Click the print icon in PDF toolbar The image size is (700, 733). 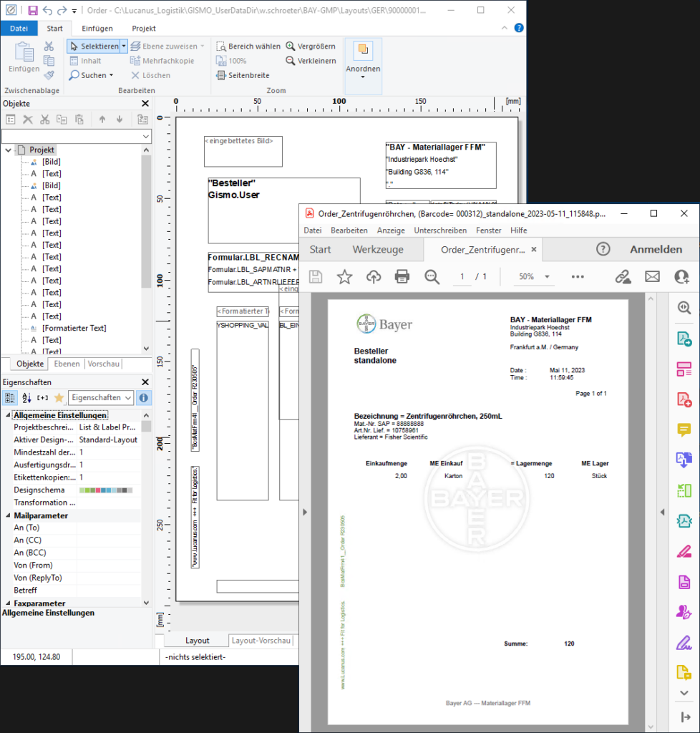click(x=402, y=277)
